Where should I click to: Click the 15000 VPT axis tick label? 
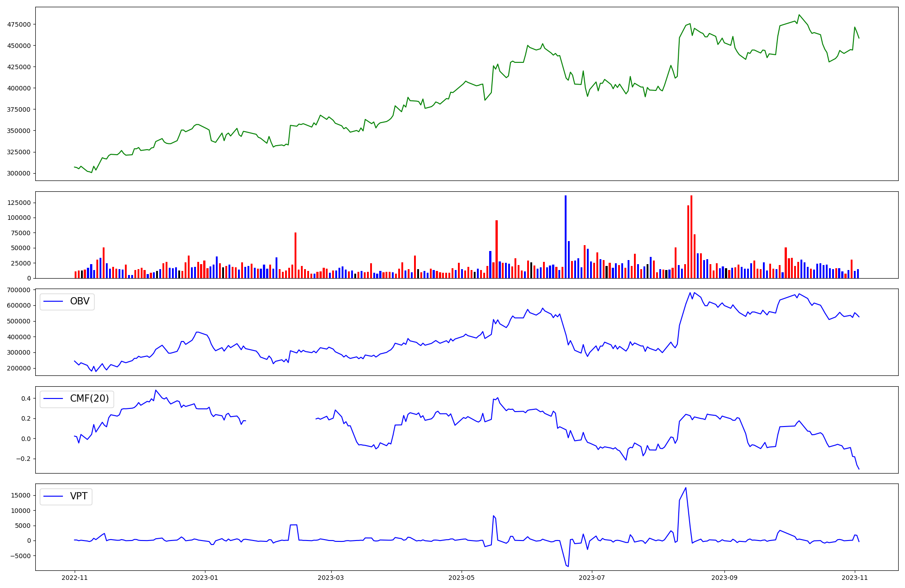[21, 495]
